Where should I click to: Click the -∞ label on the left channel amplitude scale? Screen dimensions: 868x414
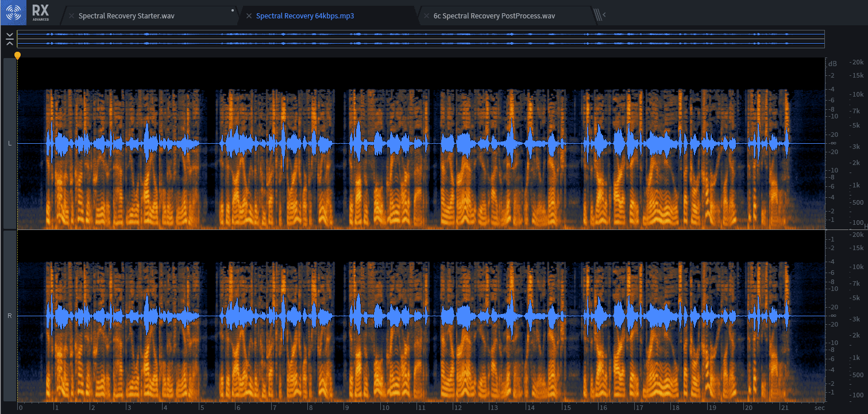click(832, 143)
